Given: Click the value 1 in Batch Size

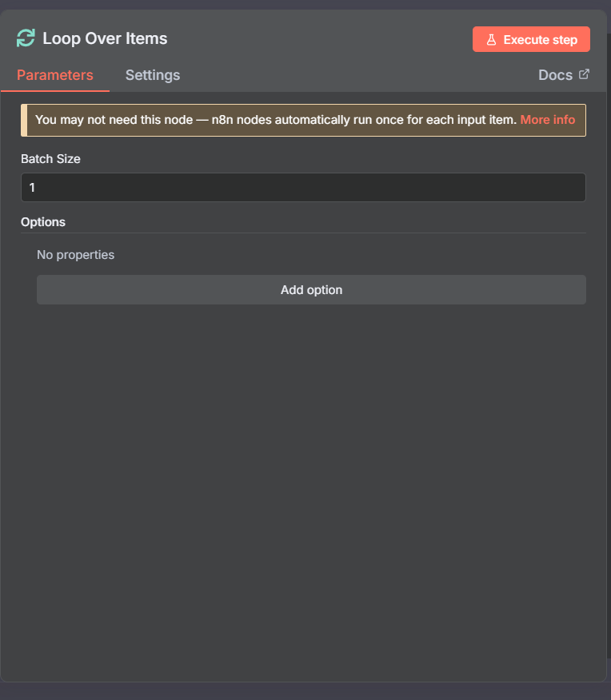Looking at the screenshot, I should click(32, 188).
